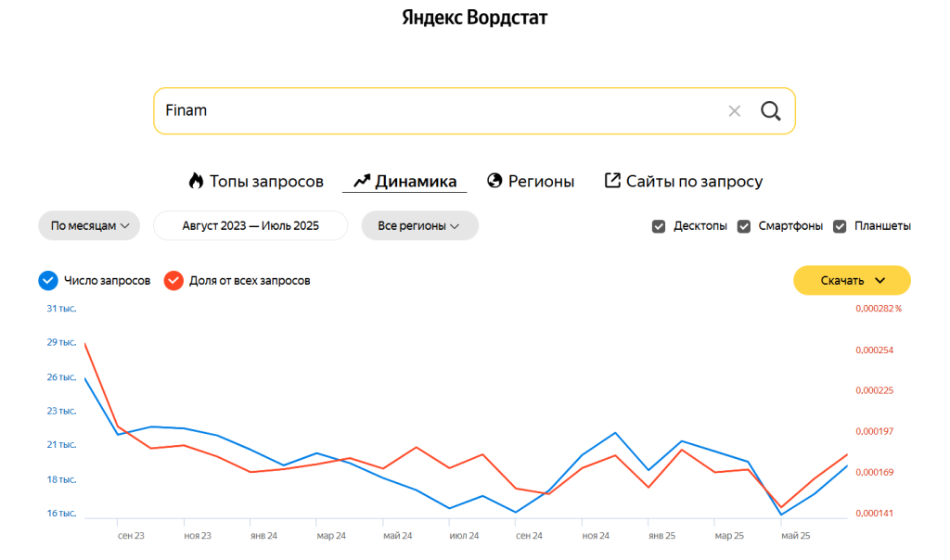Click the flame icon for top queries

[x=196, y=181]
